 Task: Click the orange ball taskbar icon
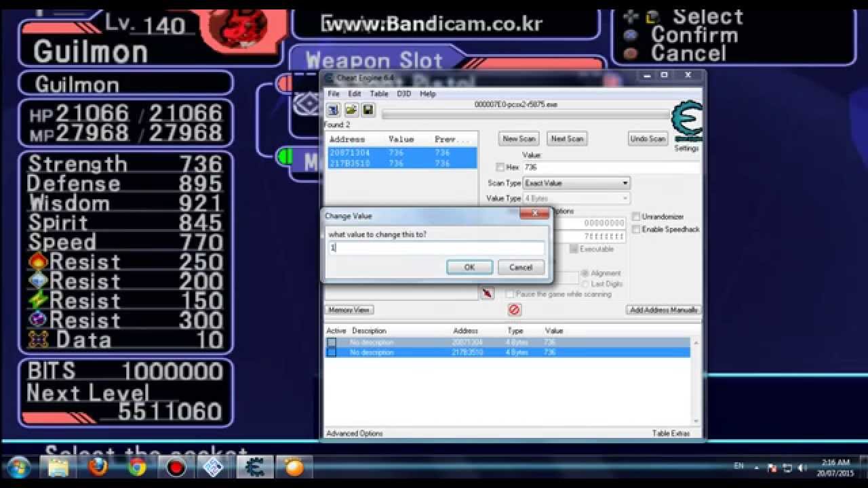[x=294, y=467]
